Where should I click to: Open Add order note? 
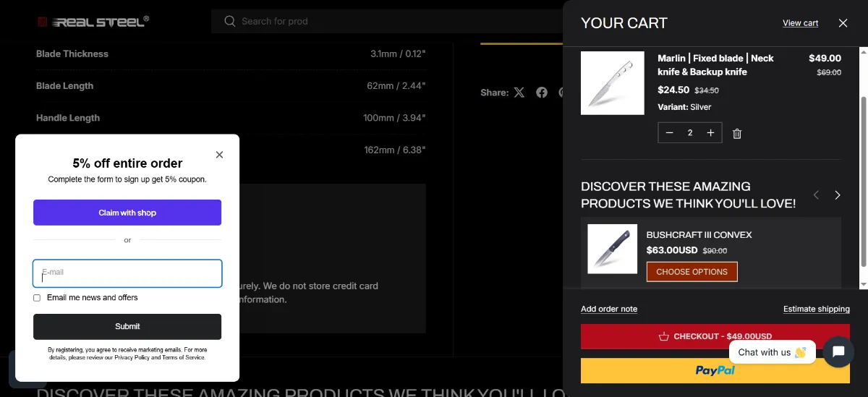coord(609,309)
